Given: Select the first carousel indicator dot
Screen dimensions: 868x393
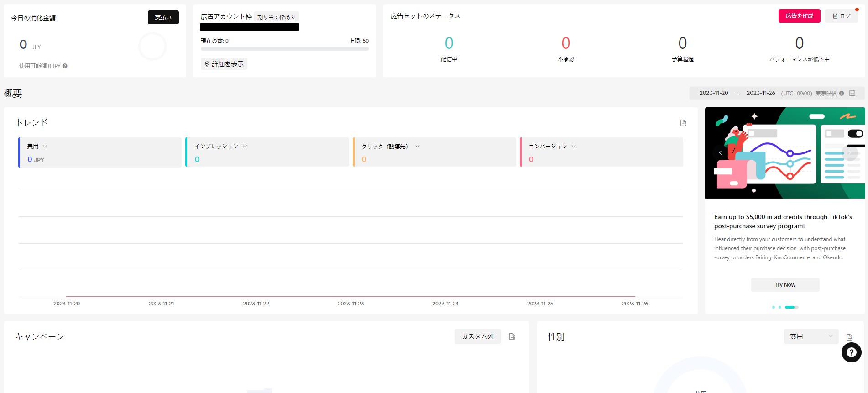Looking at the screenshot, I should (773, 307).
